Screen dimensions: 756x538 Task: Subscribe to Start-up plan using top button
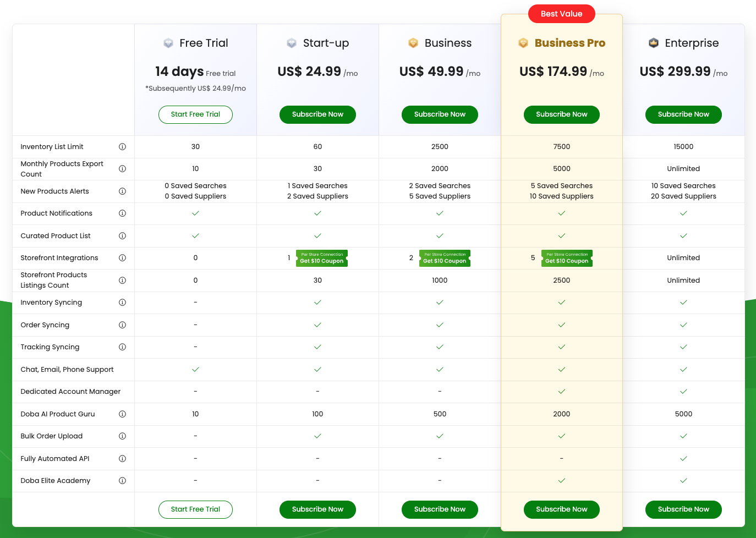tap(317, 114)
